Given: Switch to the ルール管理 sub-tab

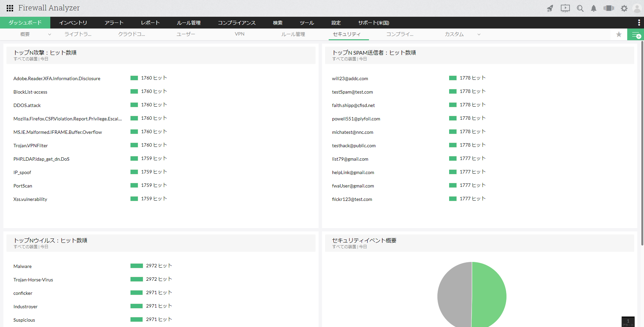Looking at the screenshot, I should pyautogui.click(x=293, y=34).
